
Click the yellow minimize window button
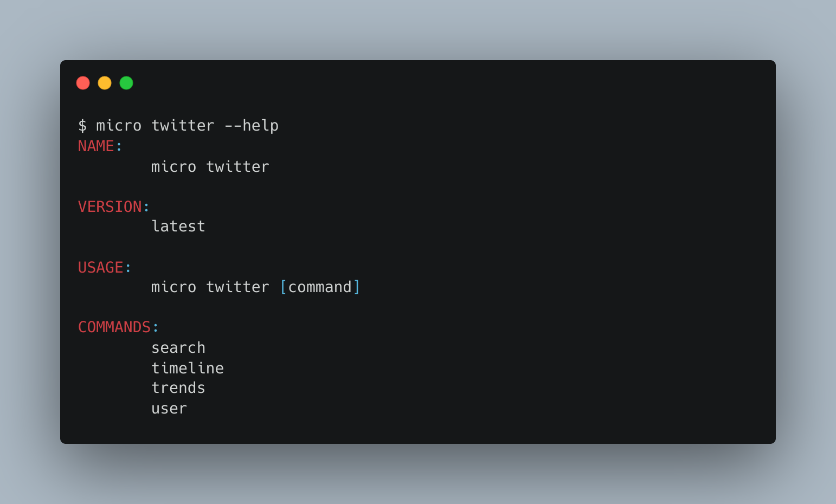105,83
